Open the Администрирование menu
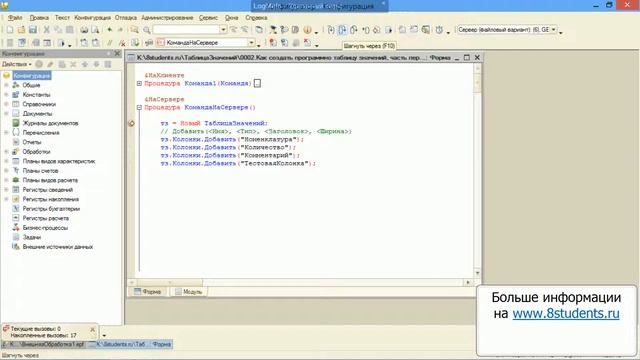 click(167, 18)
